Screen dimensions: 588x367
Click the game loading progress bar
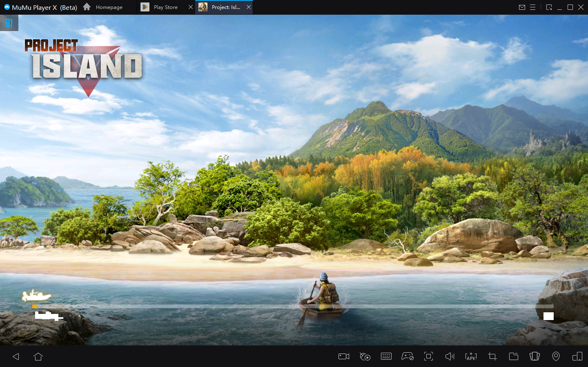coord(293,306)
